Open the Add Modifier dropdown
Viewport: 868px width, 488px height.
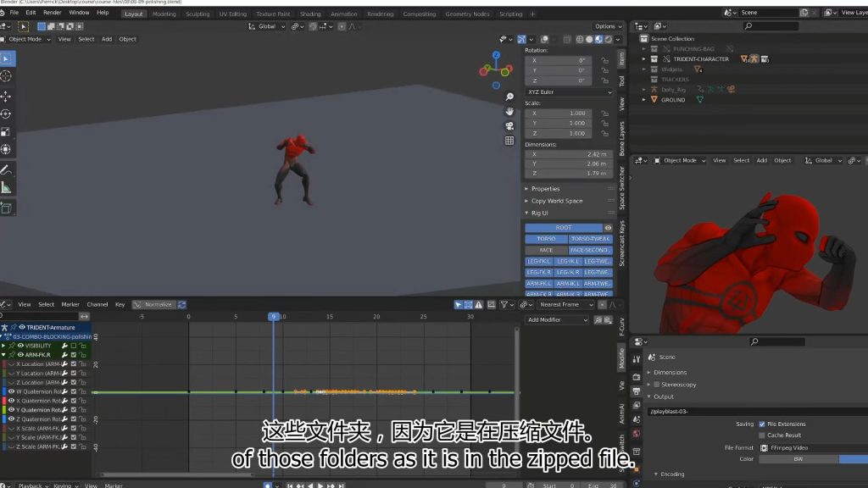556,319
